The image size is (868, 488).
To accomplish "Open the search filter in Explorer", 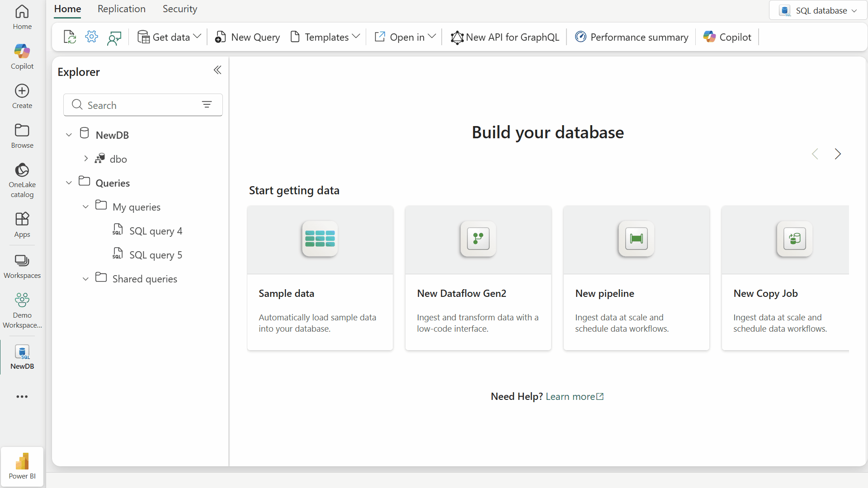I will click(x=207, y=104).
